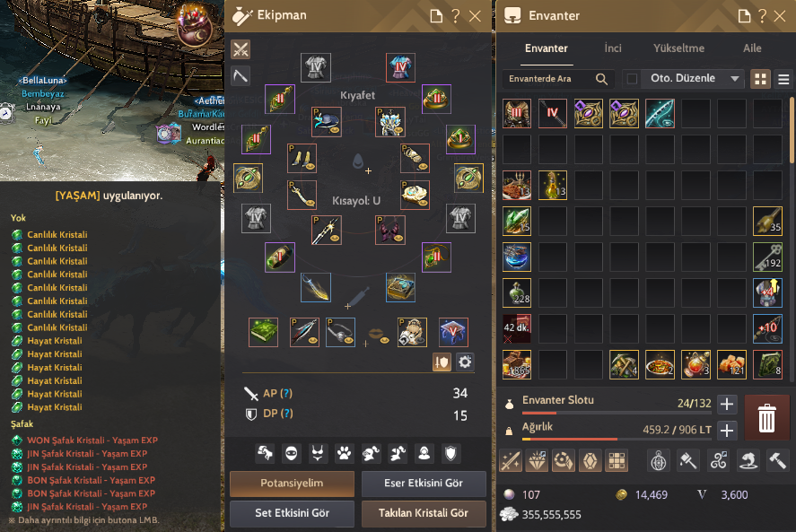Click the trash can delete icon
The image size is (796, 532).
click(x=766, y=417)
